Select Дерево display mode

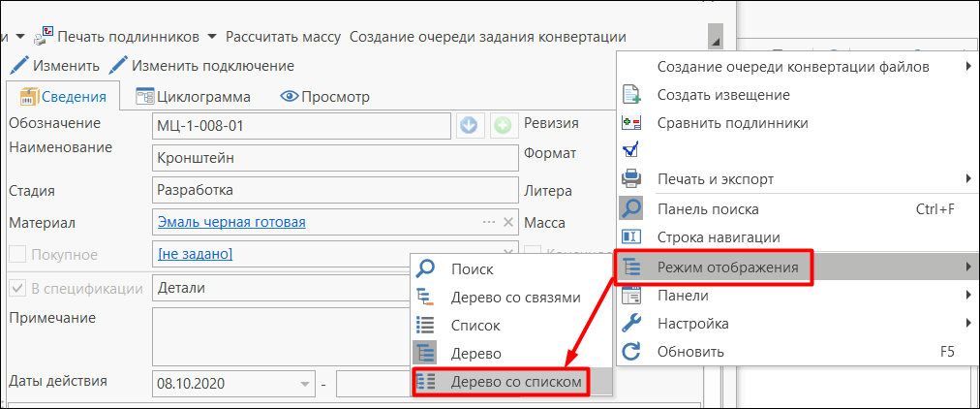[x=510, y=354]
